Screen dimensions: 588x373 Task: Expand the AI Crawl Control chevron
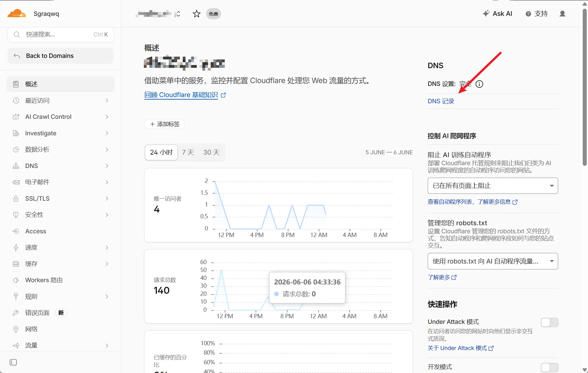point(107,117)
